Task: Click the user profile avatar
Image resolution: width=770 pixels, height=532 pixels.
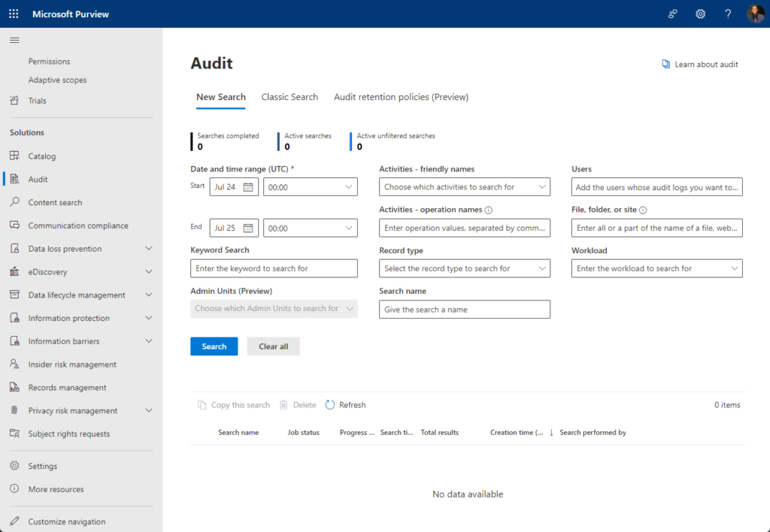Action: pos(755,14)
